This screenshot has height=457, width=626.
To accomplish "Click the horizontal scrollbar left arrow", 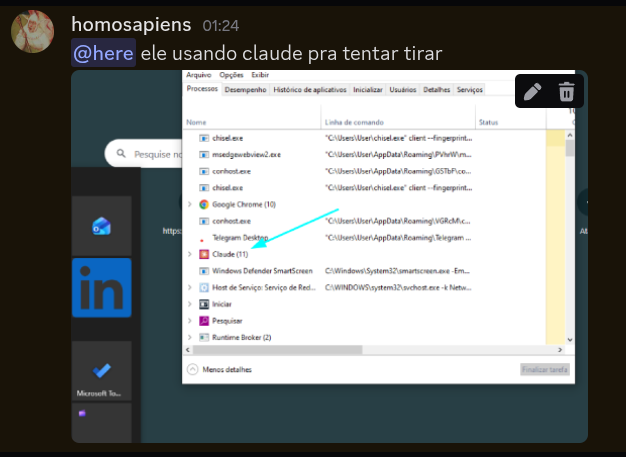I will (x=188, y=350).
